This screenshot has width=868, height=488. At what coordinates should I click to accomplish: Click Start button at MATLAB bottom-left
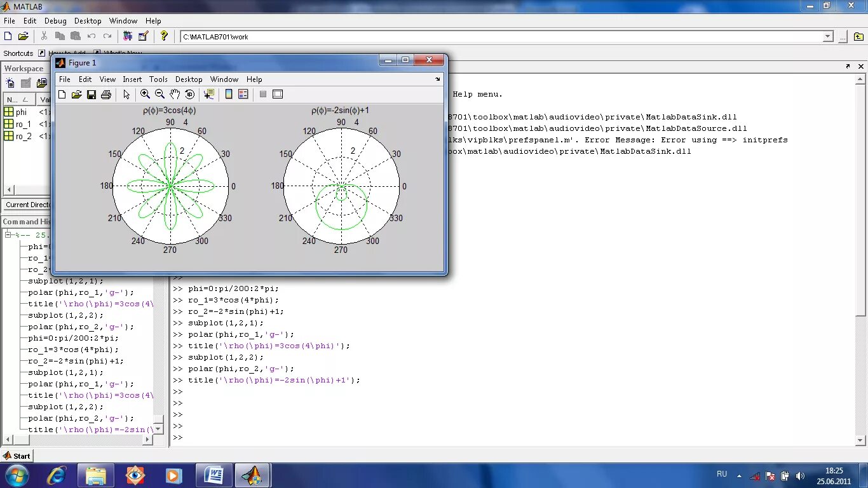click(x=17, y=456)
